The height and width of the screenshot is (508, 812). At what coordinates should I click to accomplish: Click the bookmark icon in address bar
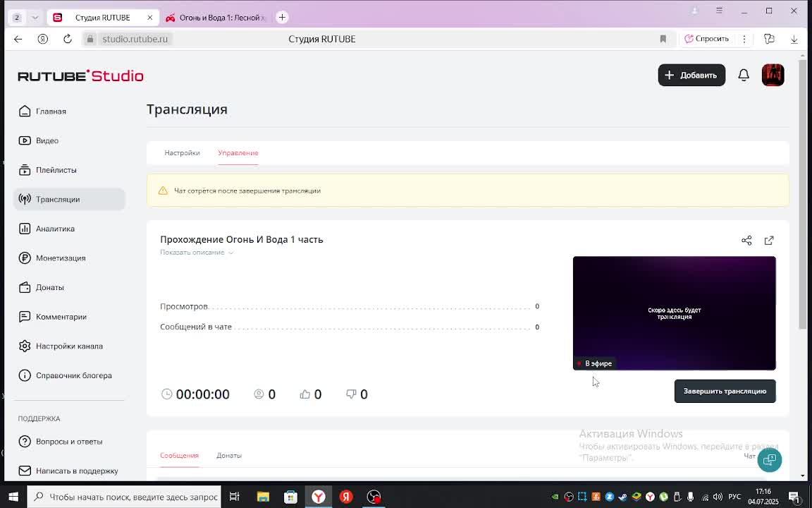click(x=663, y=39)
